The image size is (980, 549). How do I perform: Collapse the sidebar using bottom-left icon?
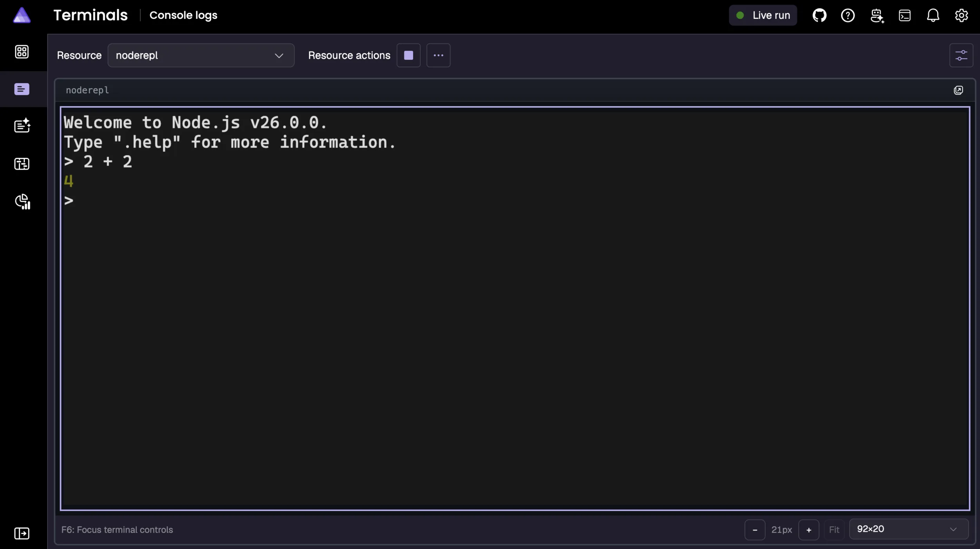22,533
